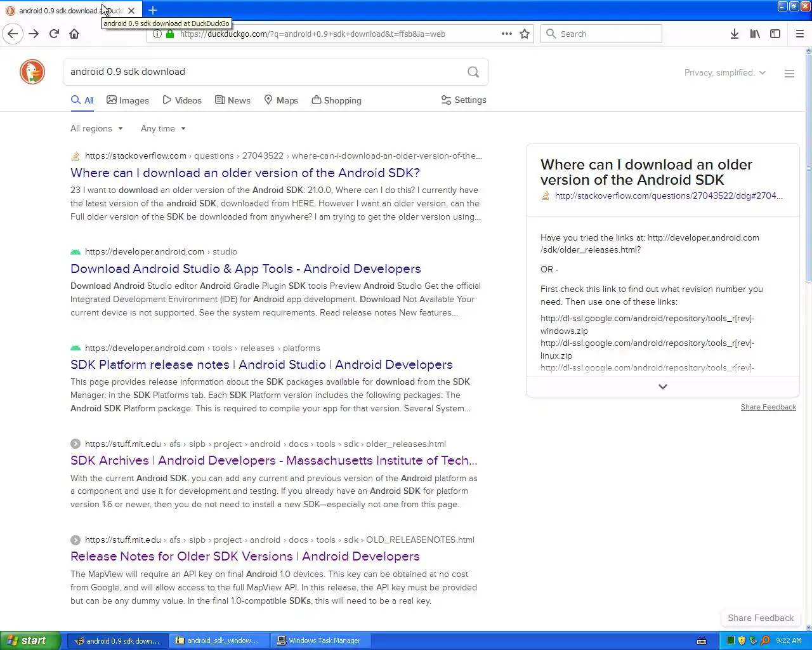812x650 pixels.
Task: Open the Library bookmarks and history icon
Action: 755,34
